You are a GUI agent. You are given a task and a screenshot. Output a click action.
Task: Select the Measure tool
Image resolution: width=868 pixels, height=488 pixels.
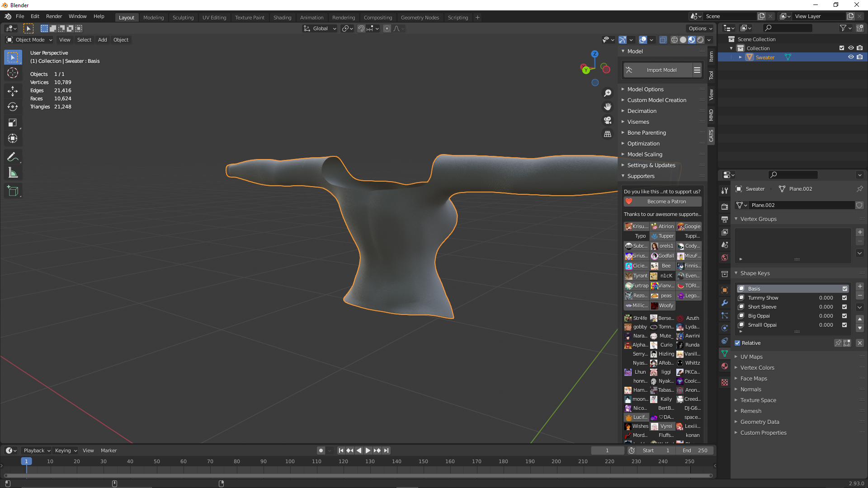click(x=13, y=173)
